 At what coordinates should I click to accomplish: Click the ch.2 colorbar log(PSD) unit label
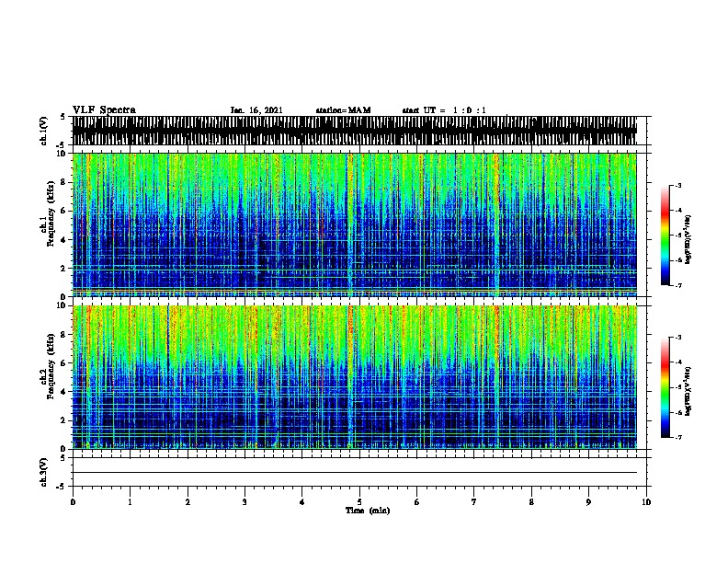point(688,391)
